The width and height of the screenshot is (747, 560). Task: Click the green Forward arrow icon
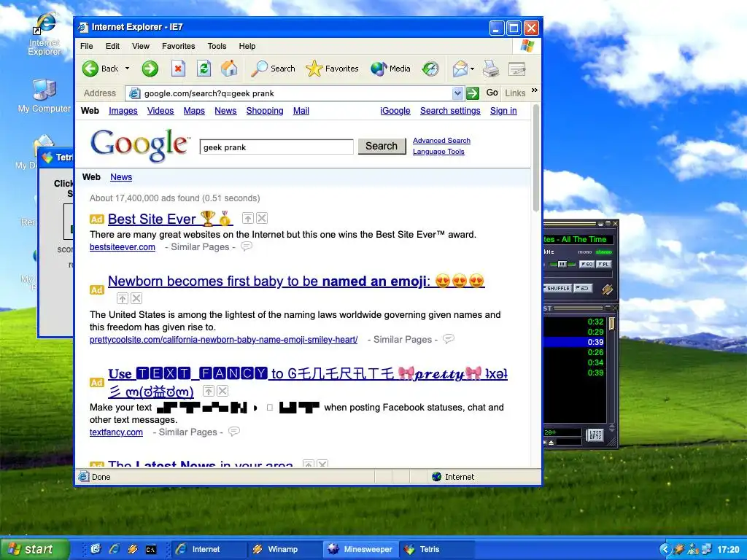[150, 69]
